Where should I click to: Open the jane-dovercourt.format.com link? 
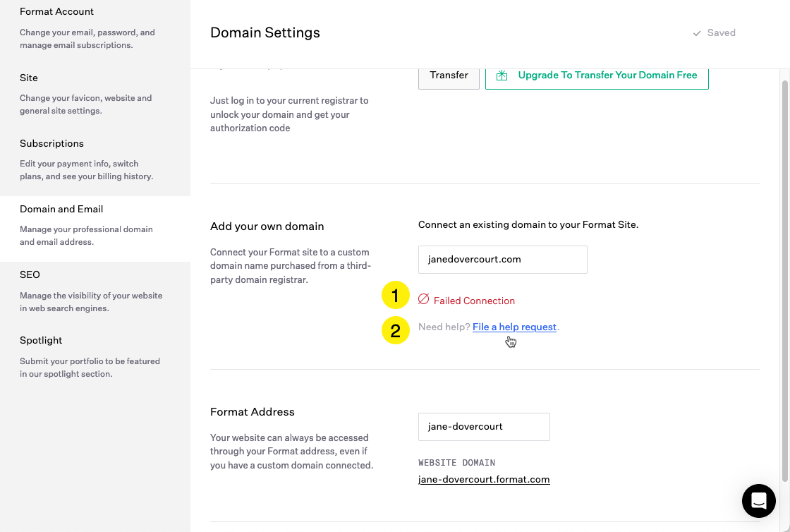[484, 479]
